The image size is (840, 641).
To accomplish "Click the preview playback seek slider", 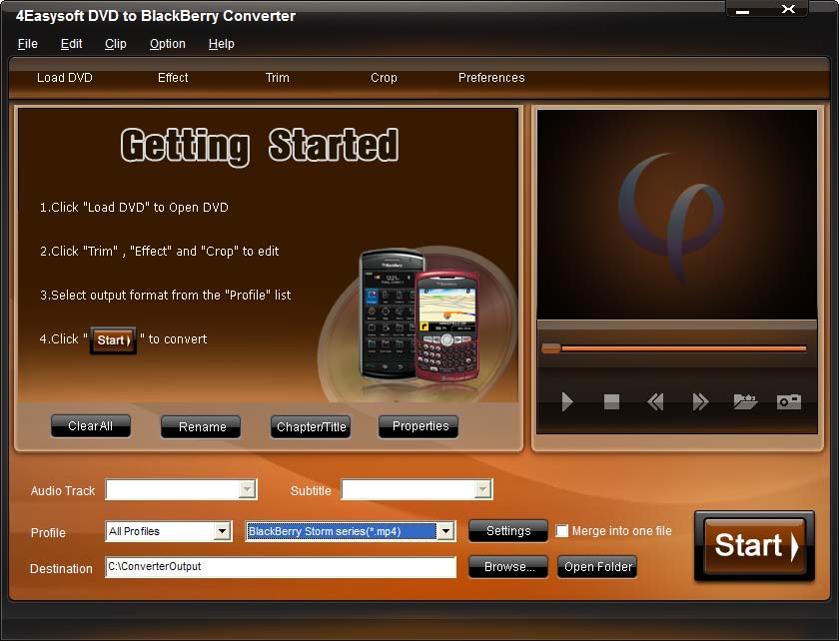I will coord(677,348).
